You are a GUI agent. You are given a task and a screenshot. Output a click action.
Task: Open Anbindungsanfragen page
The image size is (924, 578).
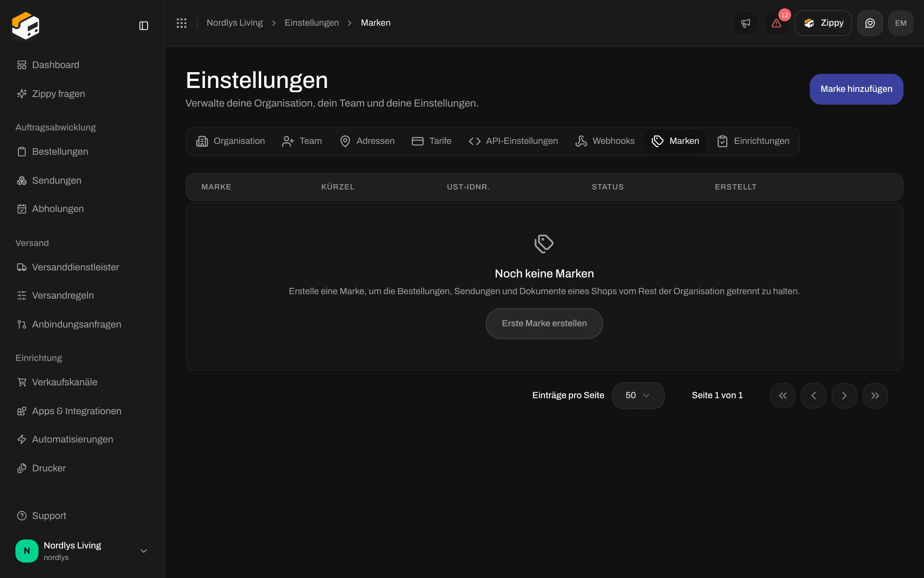(x=82, y=324)
